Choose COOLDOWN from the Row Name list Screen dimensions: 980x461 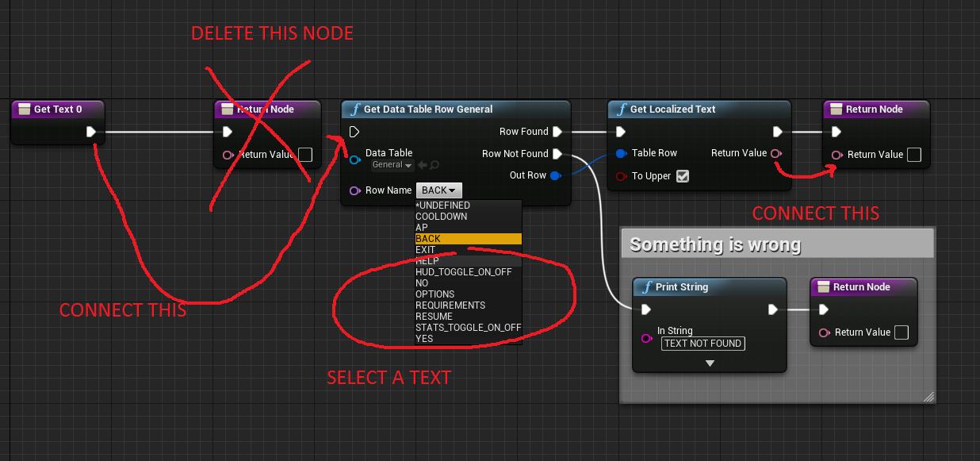tap(468, 217)
